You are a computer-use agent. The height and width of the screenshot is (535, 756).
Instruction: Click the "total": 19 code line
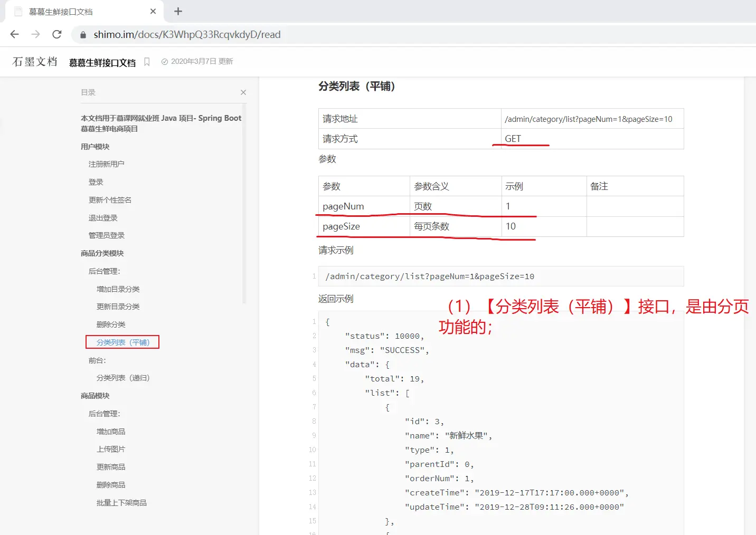point(394,379)
